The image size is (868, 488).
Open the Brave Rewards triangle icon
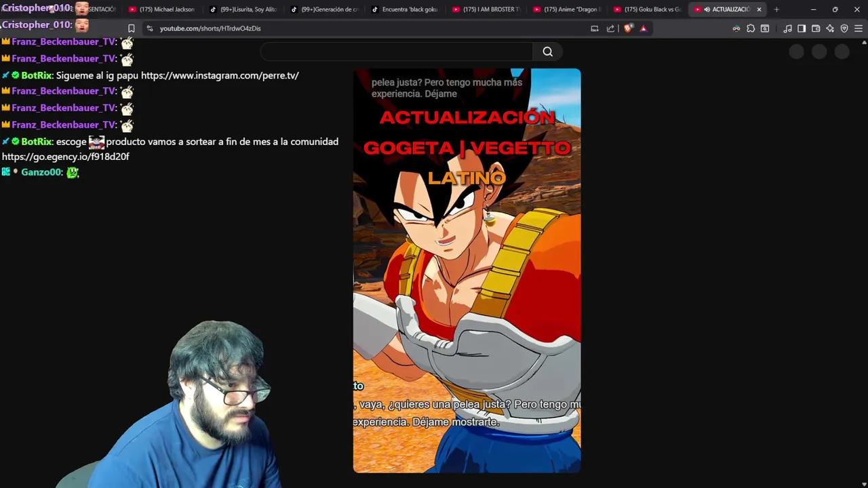coord(644,28)
